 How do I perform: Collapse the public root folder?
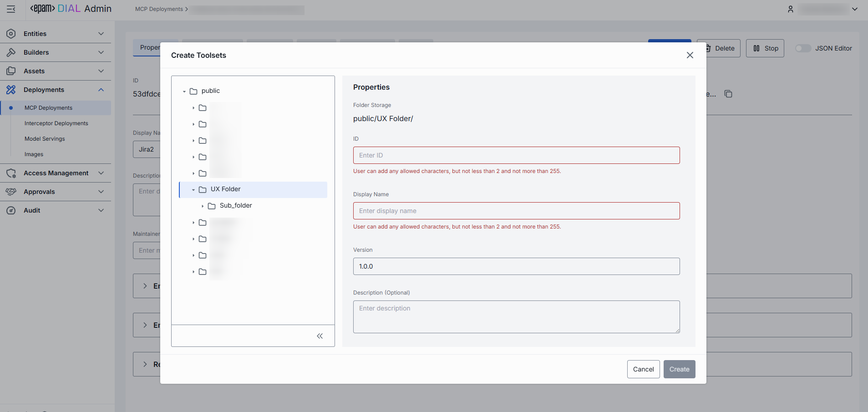tap(184, 91)
